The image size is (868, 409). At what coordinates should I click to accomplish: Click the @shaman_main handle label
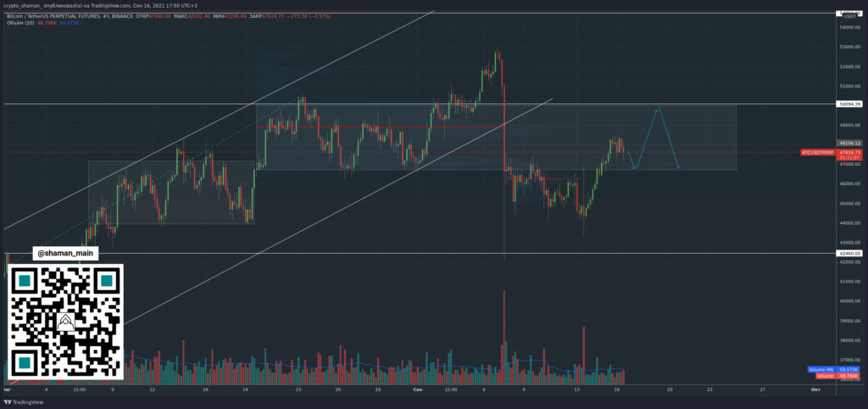click(65, 253)
